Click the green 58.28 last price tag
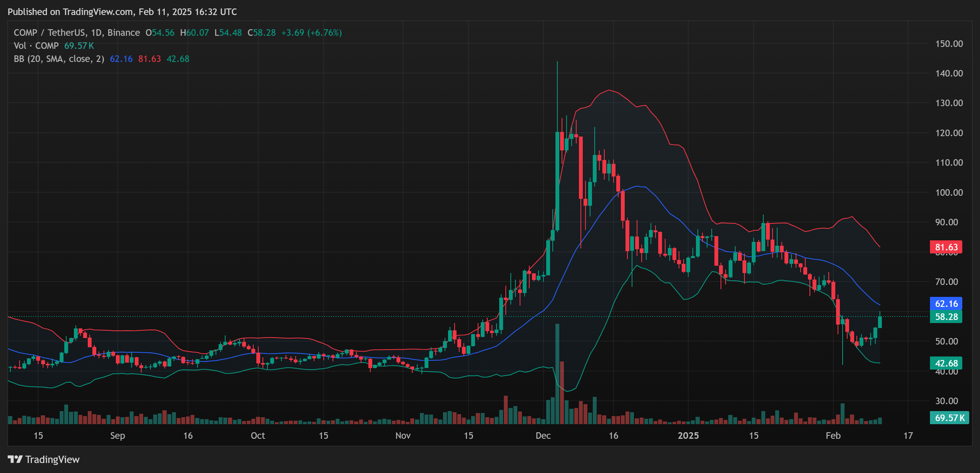 click(x=946, y=317)
